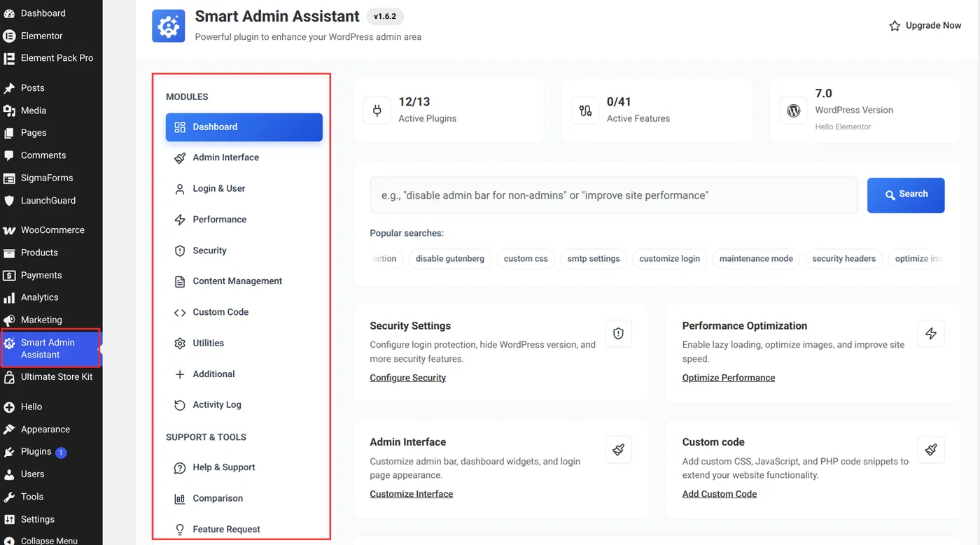The image size is (980, 545).
Task: Open the Content Management module
Action: tap(244, 281)
